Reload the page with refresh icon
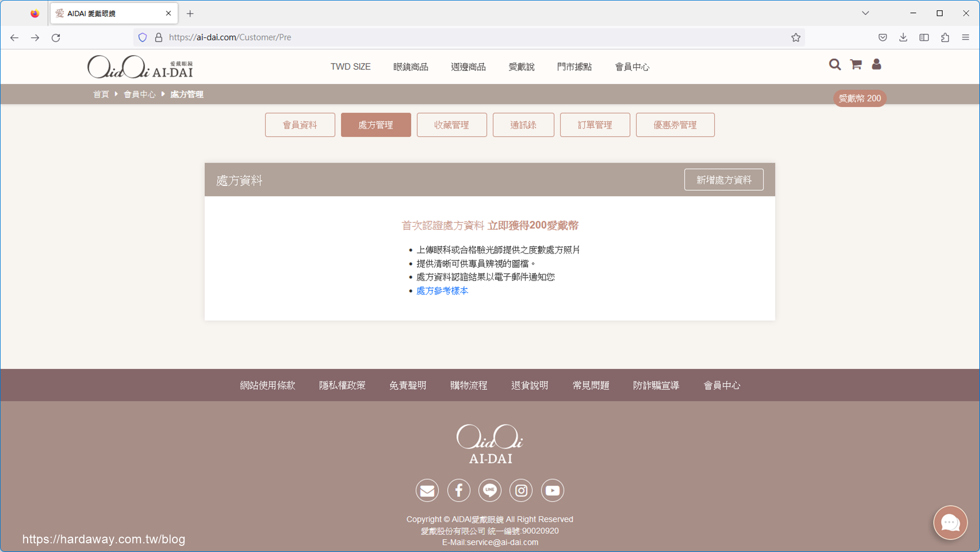This screenshot has width=980, height=552. [56, 37]
